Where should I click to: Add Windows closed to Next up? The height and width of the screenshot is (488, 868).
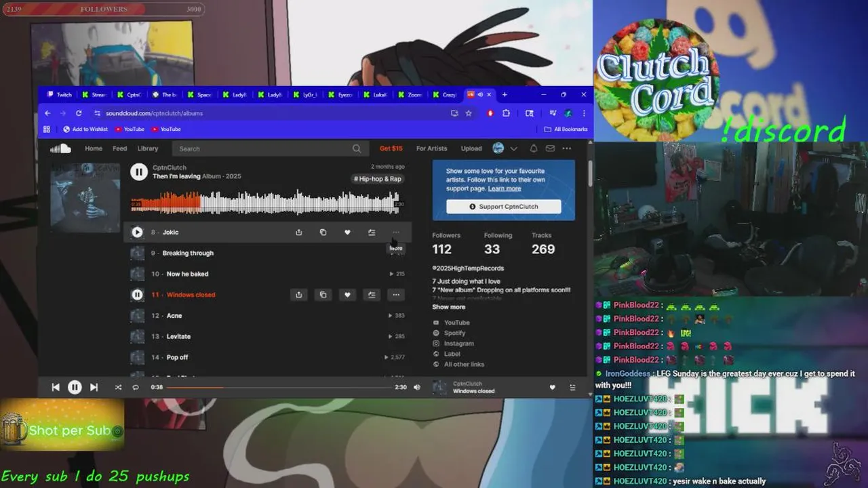(x=372, y=295)
